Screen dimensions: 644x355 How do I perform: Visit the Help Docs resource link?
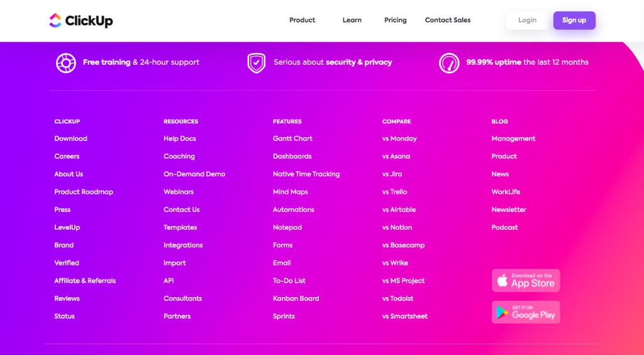[x=180, y=138]
